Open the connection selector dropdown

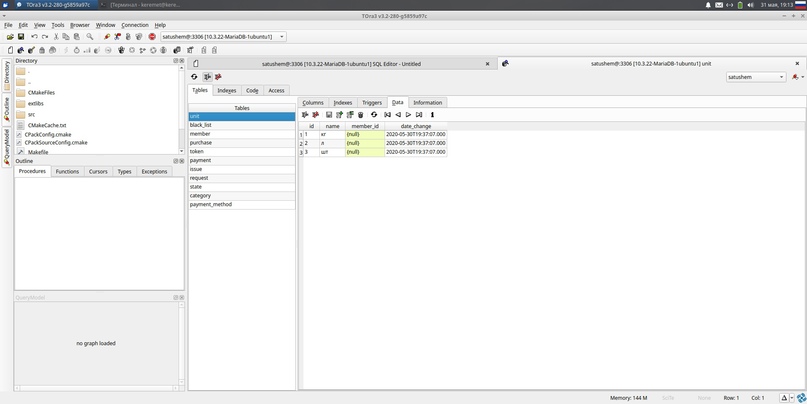pos(223,37)
